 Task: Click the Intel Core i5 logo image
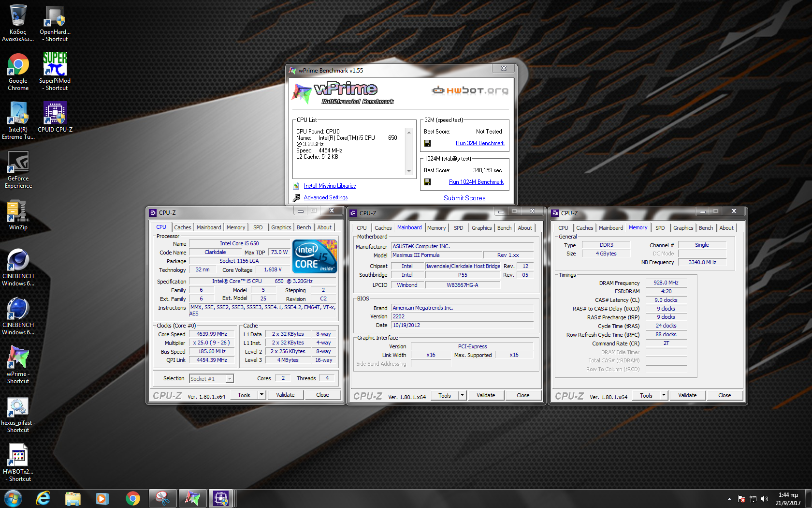point(315,256)
